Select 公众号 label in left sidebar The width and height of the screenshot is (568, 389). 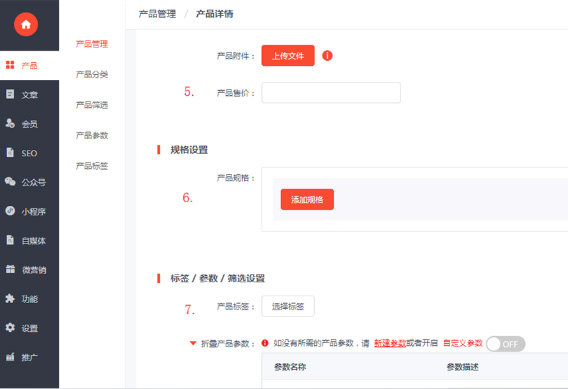[34, 183]
